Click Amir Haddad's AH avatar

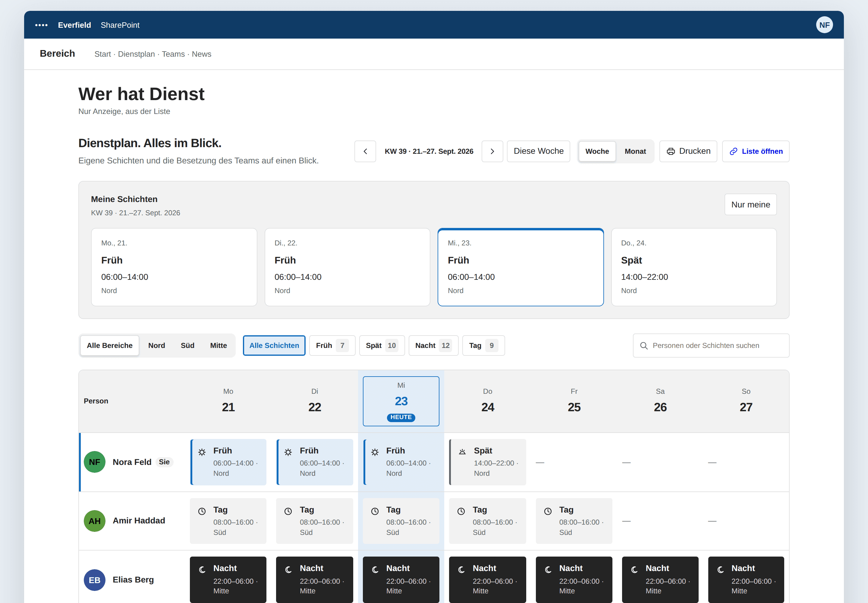point(94,521)
